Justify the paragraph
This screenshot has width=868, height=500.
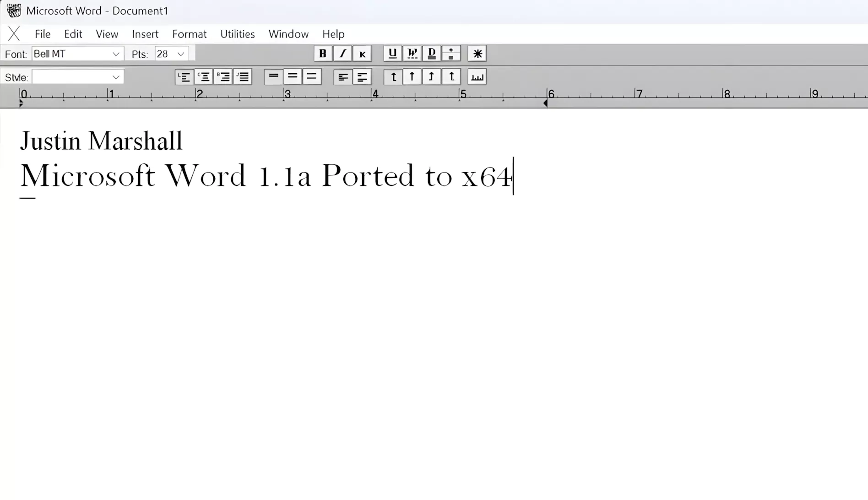pyautogui.click(x=243, y=77)
